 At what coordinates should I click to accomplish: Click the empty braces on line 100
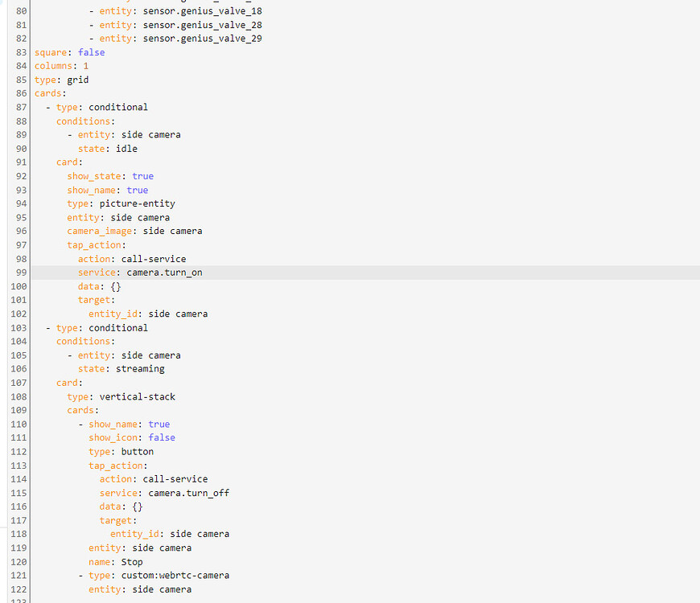coord(116,286)
